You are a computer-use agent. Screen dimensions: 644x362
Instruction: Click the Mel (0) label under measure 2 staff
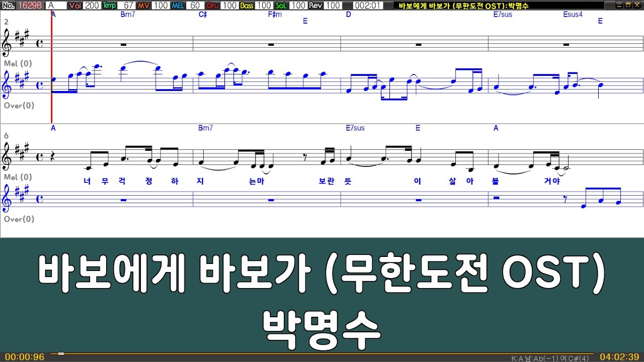pyautogui.click(x=18, y=63)
